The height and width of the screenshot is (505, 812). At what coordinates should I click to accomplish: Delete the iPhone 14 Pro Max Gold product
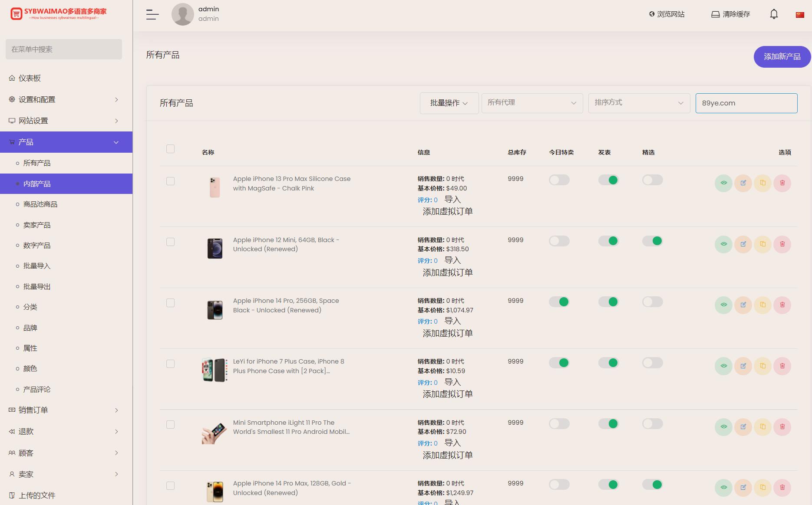click(x=782, y=488)
